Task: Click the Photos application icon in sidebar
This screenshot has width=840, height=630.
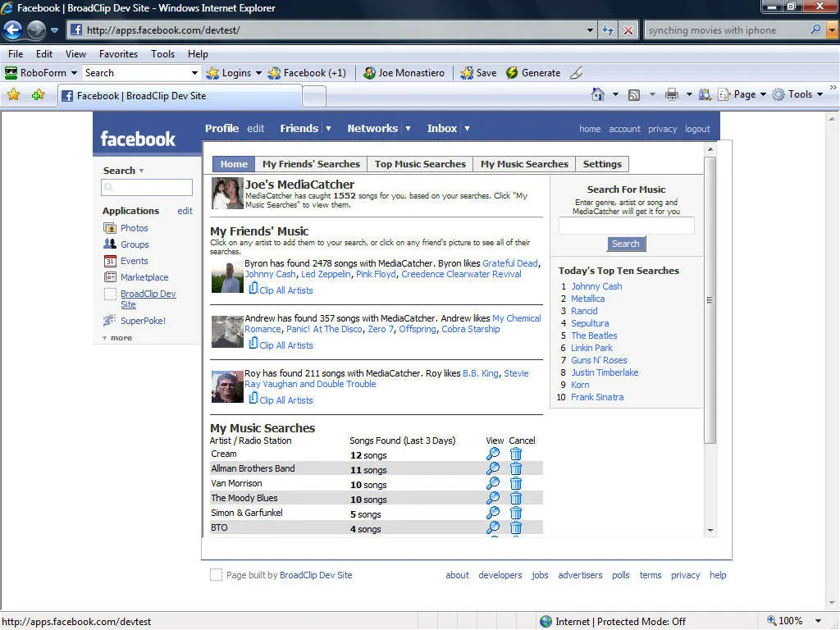Action: pyautogui.click(x=110, y=228)
